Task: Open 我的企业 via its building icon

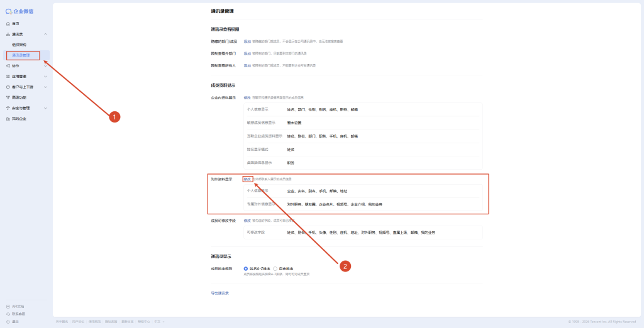Action: [x=8, y=119]
